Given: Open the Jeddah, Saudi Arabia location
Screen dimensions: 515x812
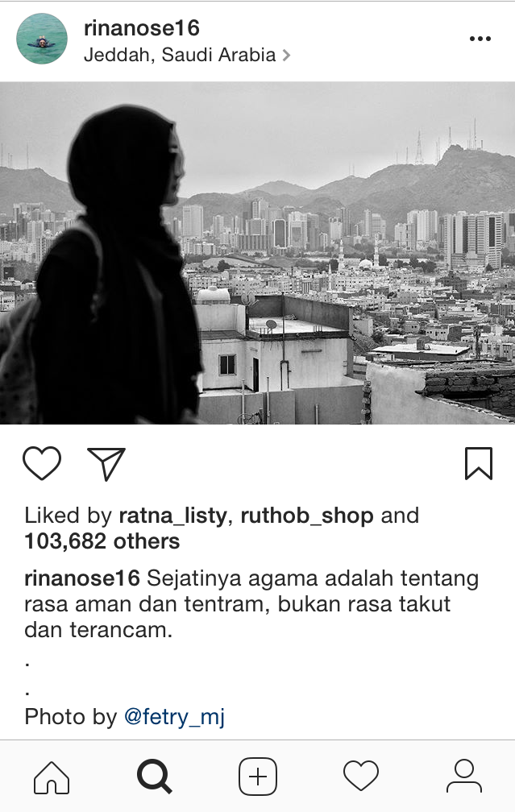Looking at the screenshot, I should tap(180, 55).
